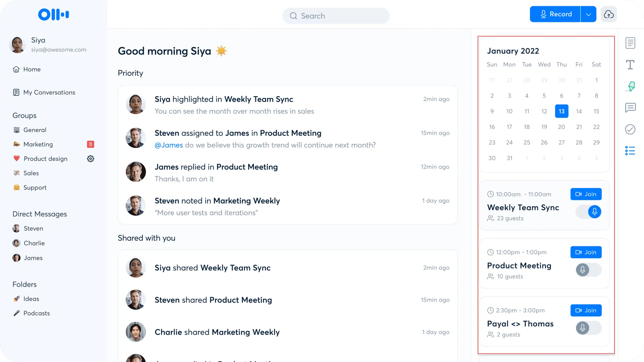
Task: Select January 20 on the calendar
Action: pos(561,127)
